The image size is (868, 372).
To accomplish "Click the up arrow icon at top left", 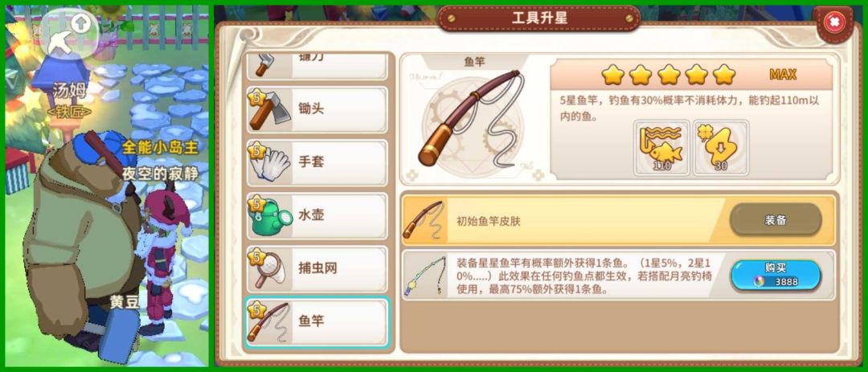I will pos(82,22).
